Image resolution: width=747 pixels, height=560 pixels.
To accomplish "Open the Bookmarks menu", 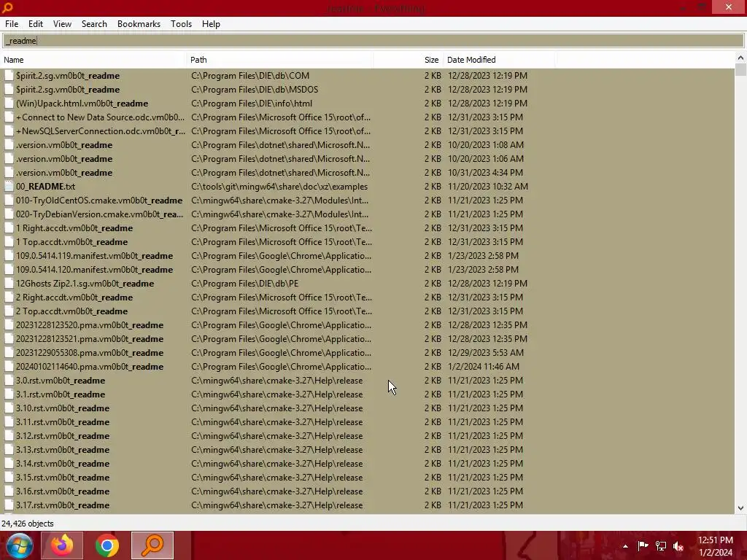I will [x=139, y=24].
